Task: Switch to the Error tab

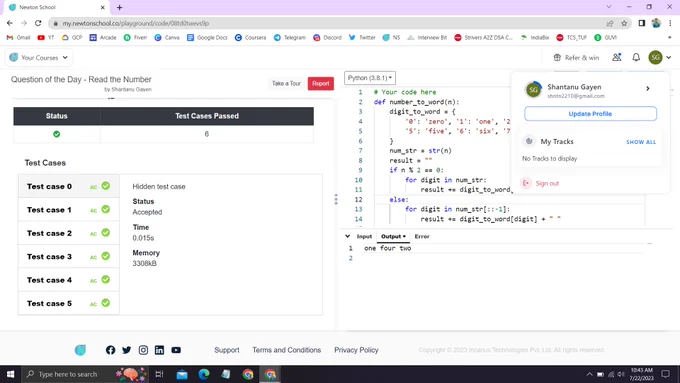Action: 422,236
